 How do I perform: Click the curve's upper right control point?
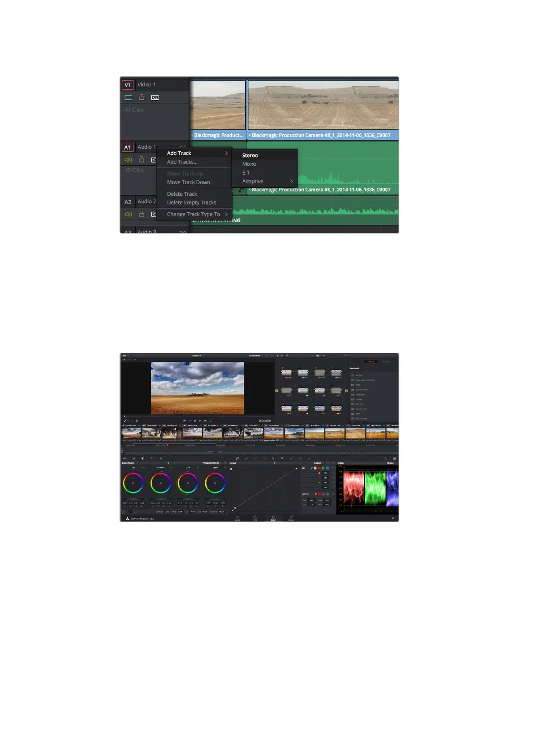[296, 469]
